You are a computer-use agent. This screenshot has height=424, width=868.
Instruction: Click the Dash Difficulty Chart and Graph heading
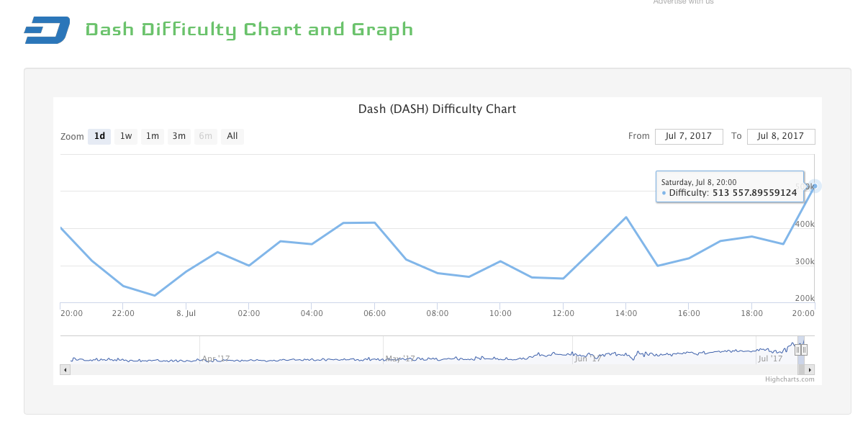point(249,30)
